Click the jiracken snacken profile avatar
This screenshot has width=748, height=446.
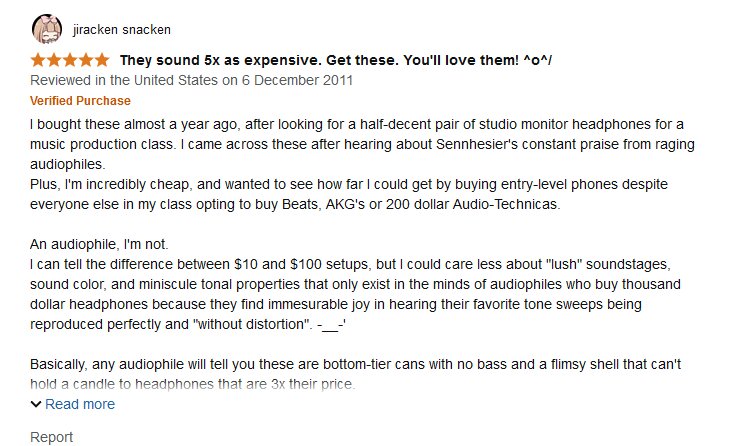[x=46, y=28]
